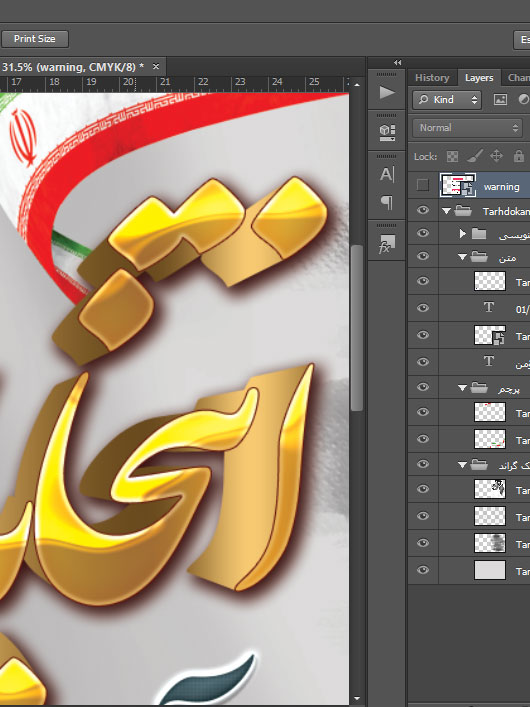Open the Styles panel fx icon

click(x=387, y=244)
